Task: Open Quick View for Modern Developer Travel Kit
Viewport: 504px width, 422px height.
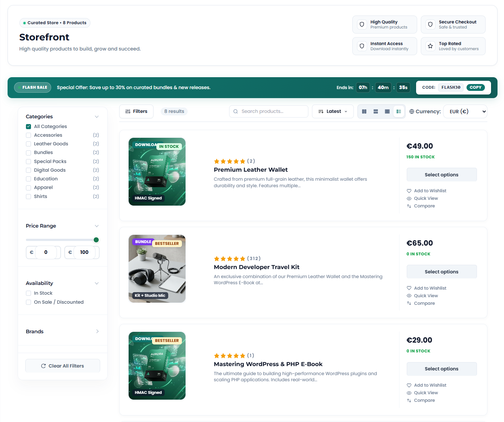Action: click(423, 296)
